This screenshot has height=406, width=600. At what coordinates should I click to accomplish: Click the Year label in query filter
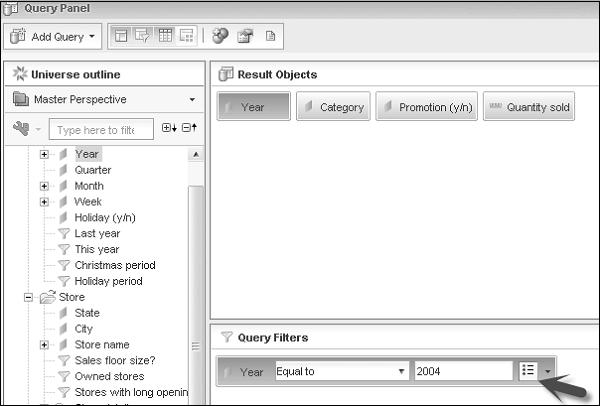click(251, 372)
